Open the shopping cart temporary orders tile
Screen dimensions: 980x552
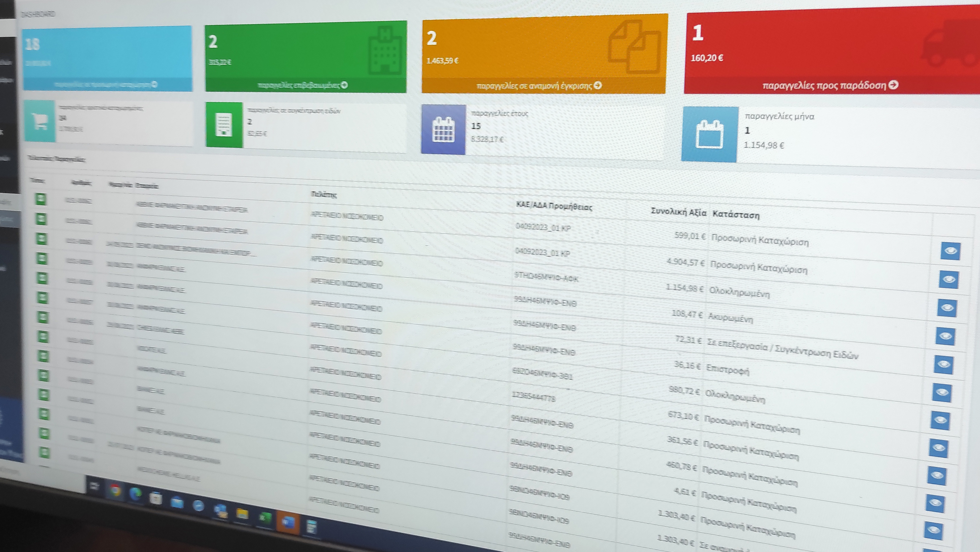click(40, 122)
